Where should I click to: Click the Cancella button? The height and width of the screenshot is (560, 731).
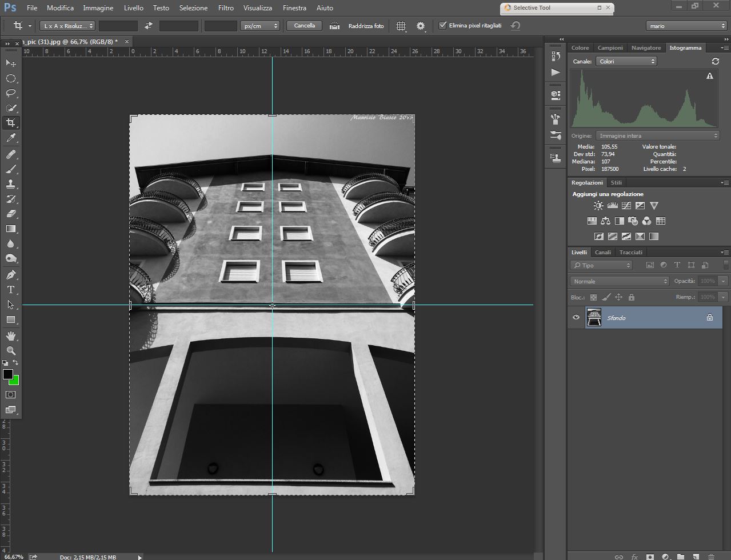coord(304,26)
